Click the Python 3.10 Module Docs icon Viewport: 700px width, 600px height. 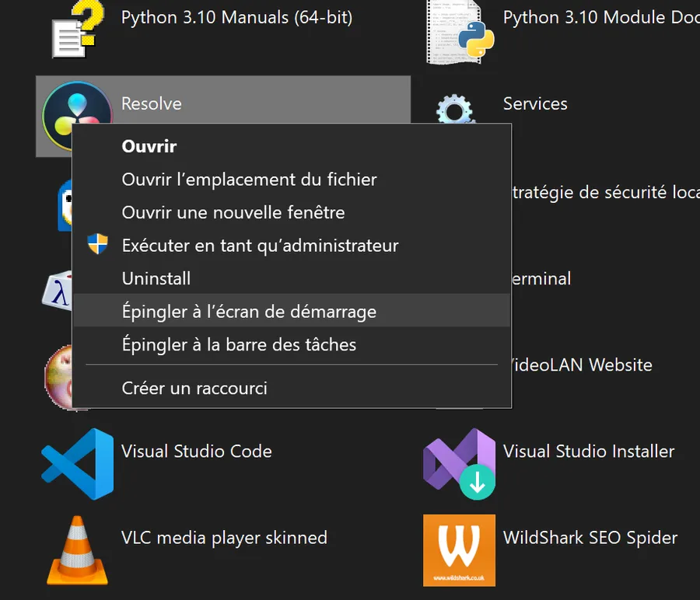pos(460,32)
